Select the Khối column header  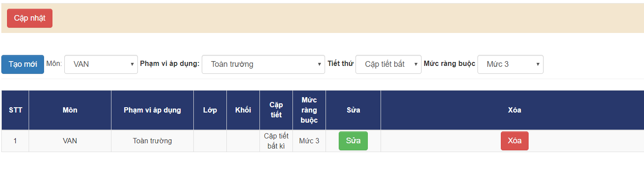pyautogui.click(x=243, y=110)
